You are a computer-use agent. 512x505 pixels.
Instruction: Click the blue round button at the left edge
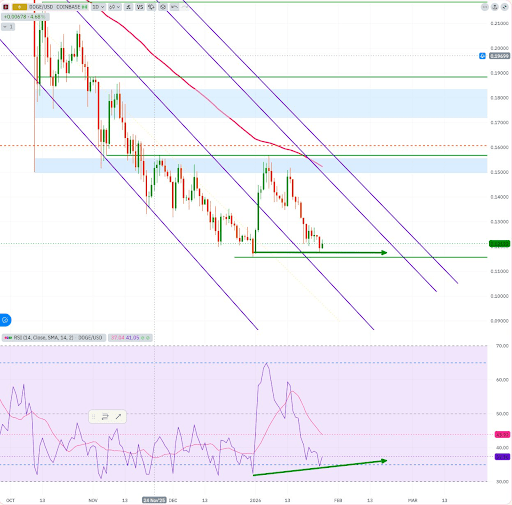(5, 320)
